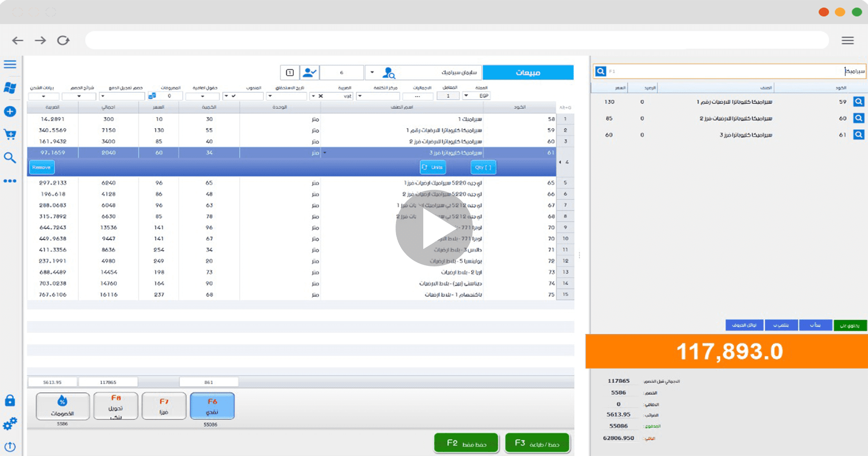The width and height of the screenshot is (868, 456).
Task: Click the browser address bar
Action: (457, 40)
